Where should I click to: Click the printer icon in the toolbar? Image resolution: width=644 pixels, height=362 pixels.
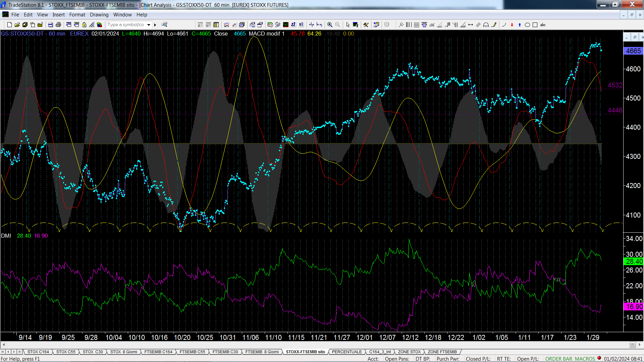58,25
